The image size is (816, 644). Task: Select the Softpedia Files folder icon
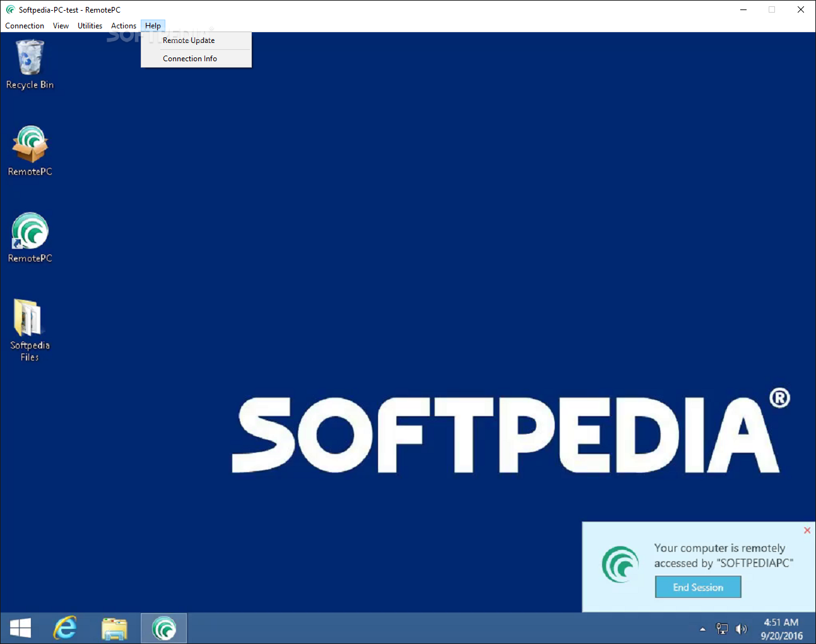point(30,330)
